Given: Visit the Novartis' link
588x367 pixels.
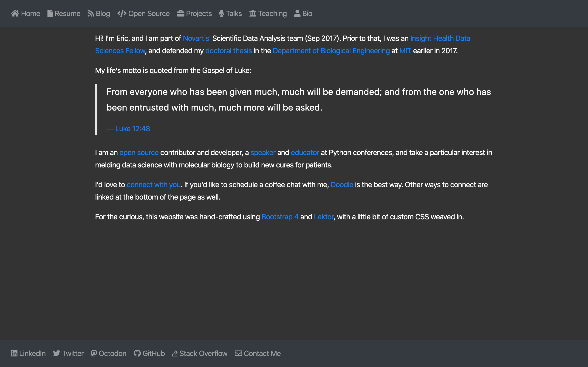Looking at the screenshot, I should (x=197, y=38).
